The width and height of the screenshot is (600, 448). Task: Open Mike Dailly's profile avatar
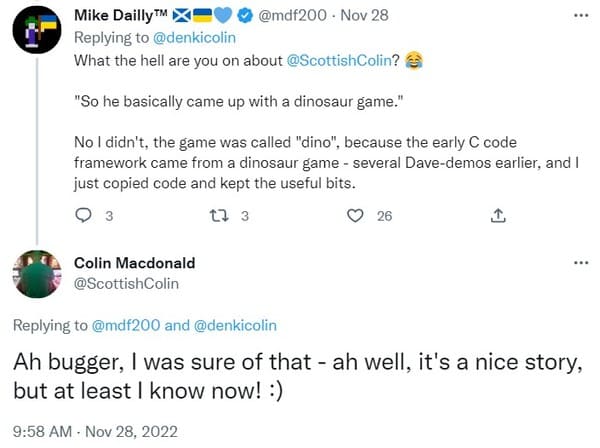click(35, 38)
